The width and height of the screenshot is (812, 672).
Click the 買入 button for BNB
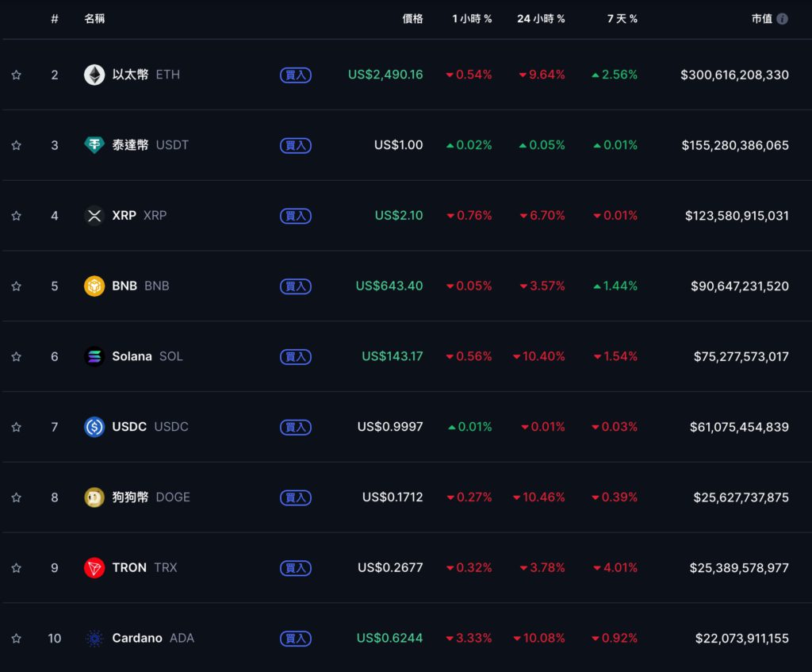296,286
